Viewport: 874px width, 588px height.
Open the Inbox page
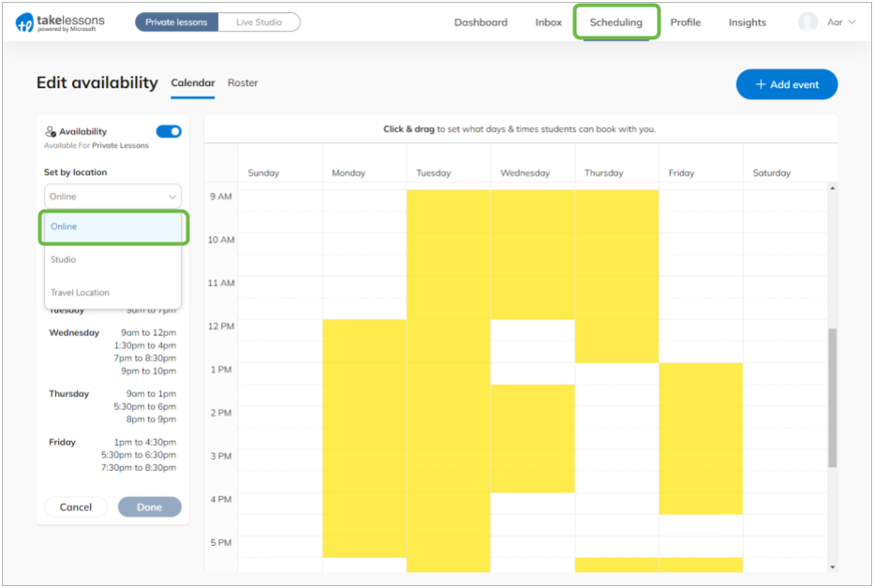click(x=549, y=22)
